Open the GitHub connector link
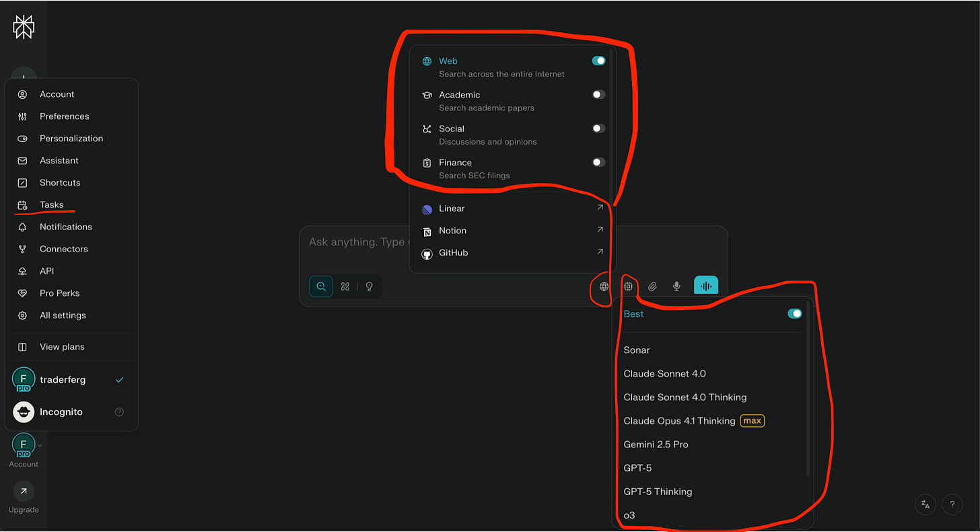 [512, 253]
